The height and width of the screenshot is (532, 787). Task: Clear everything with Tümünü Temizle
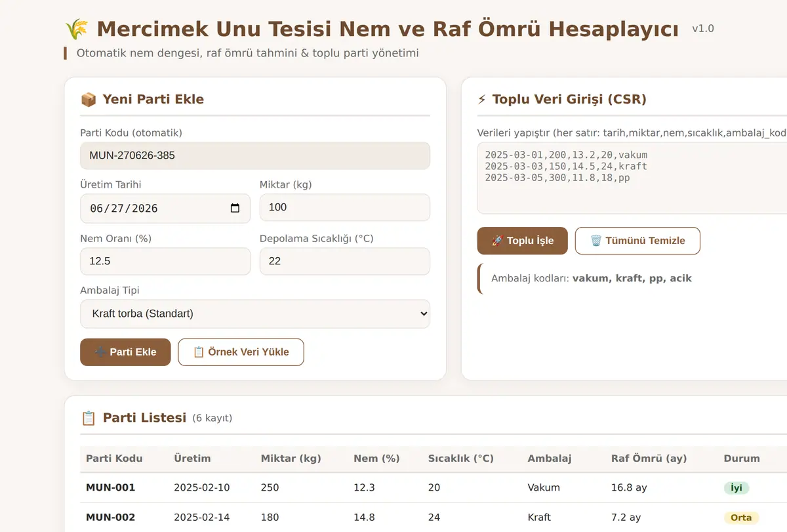tap(637, 241)
